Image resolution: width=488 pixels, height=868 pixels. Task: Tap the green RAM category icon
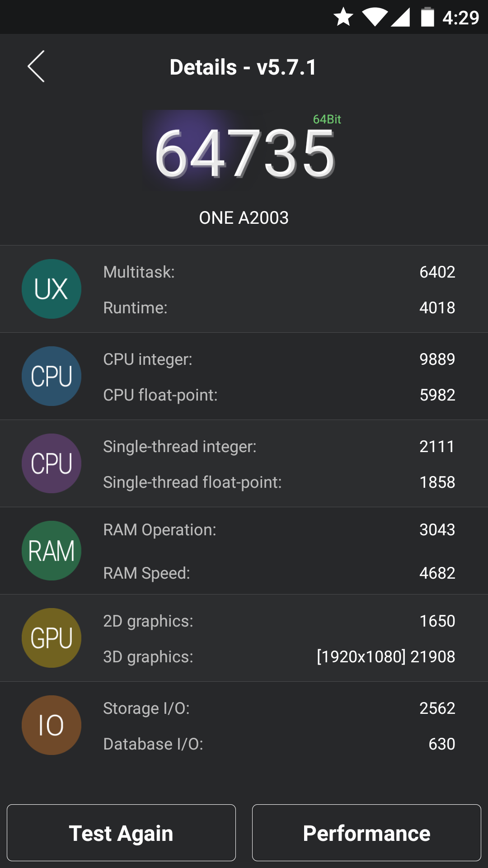click(52, 551)
